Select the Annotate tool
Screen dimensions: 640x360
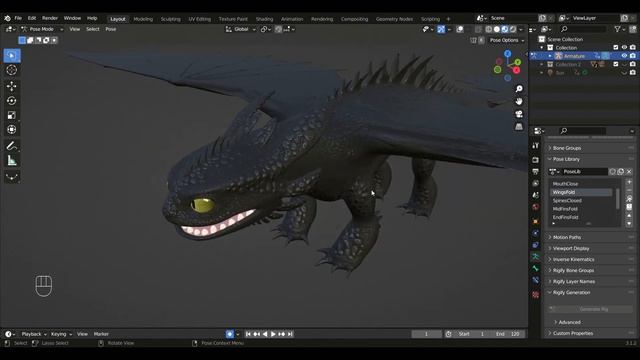(x=12, y=146)
